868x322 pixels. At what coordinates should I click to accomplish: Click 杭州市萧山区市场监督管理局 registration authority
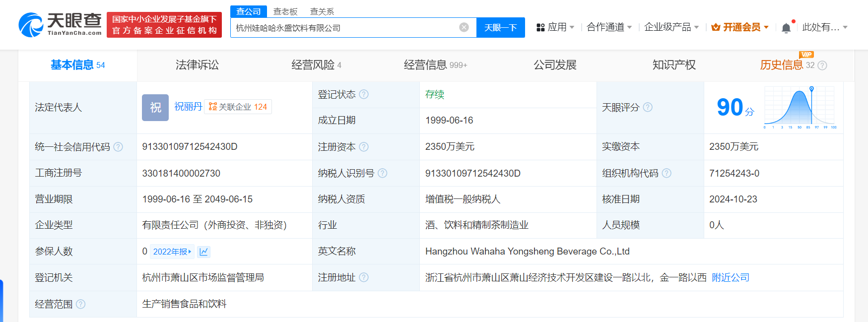tap(203, 277)
